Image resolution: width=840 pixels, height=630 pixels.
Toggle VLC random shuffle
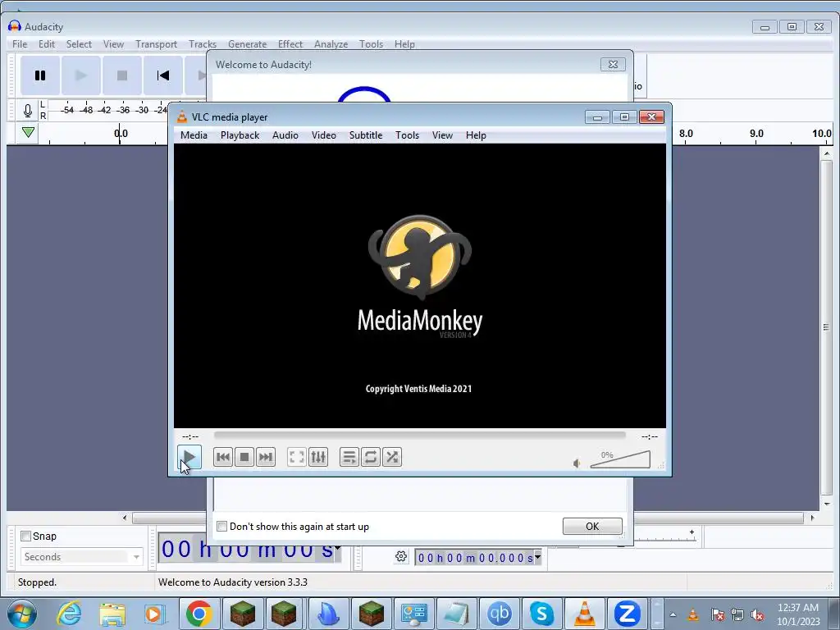(392, 457)
